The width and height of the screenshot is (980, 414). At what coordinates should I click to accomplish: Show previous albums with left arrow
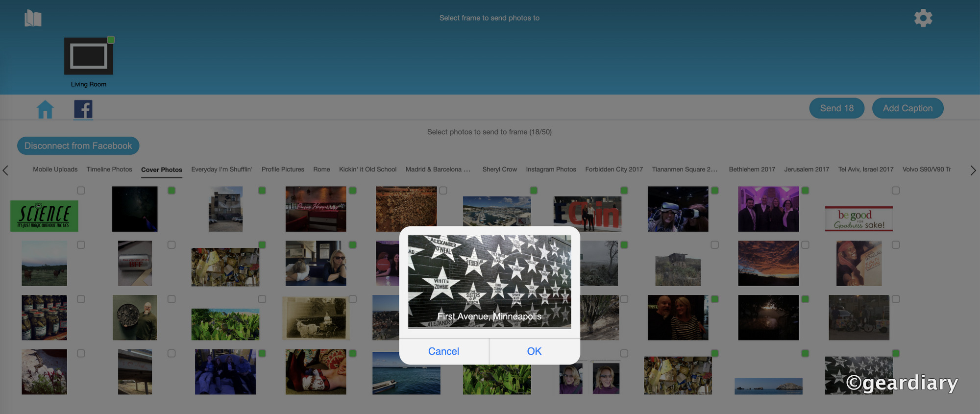pos(5,170)
